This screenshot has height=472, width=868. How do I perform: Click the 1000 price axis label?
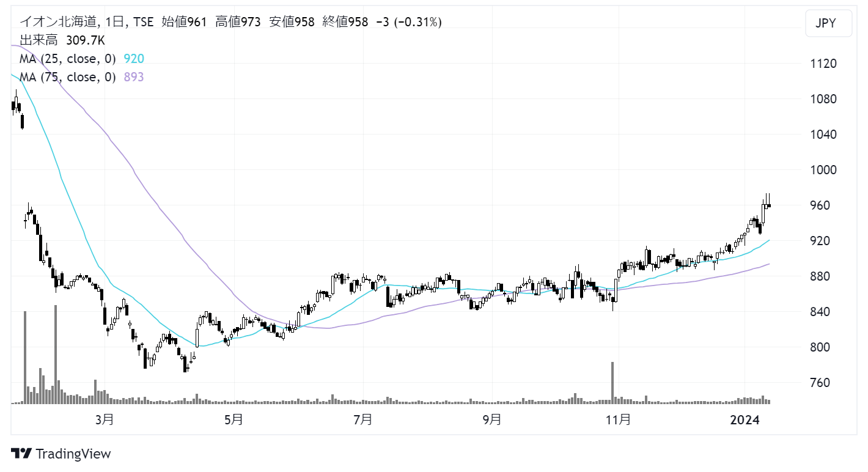pos(824,170)
